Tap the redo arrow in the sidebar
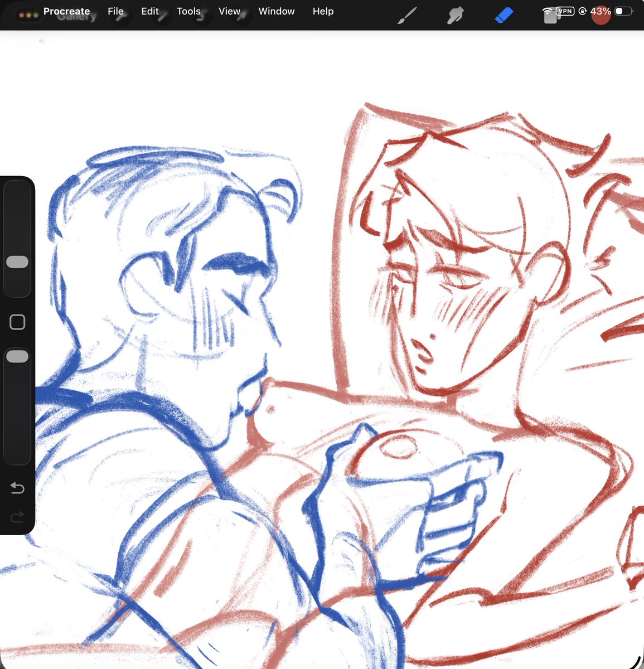Image resolution: width=644 pixels, height=669 pixels. point(17,517)
